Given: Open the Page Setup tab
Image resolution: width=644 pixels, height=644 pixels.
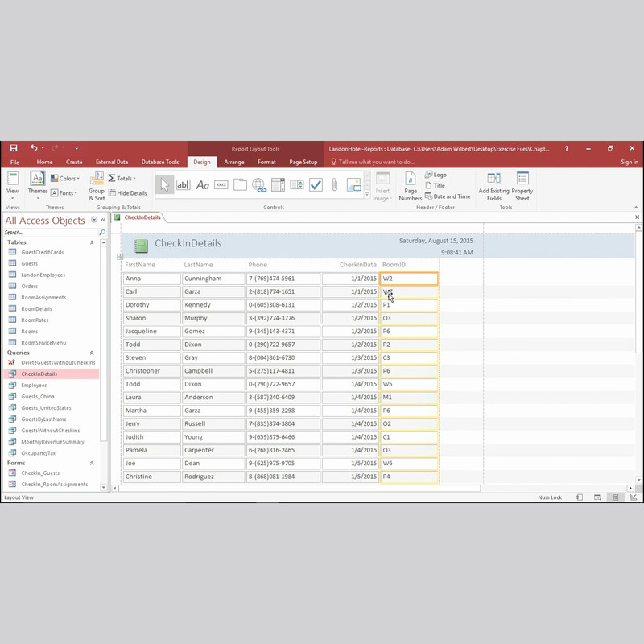Looking at the screenshot, I should (x=303, y=163).
